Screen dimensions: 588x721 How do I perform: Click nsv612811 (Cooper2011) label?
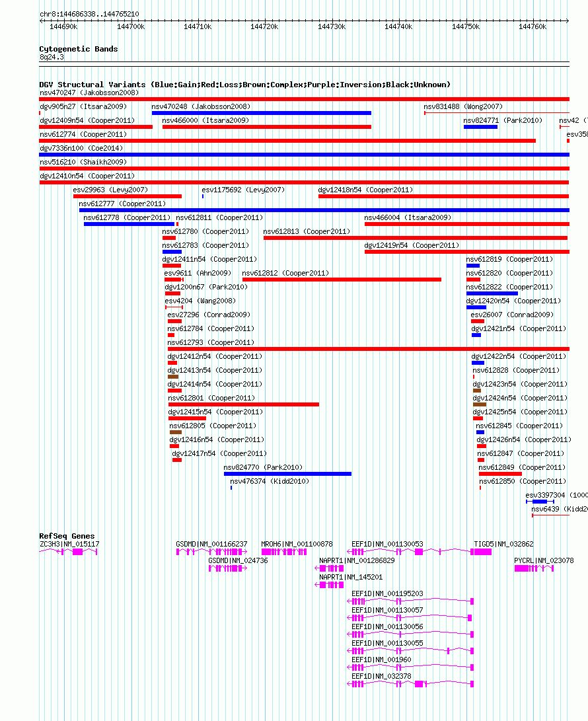pos(220,217)
